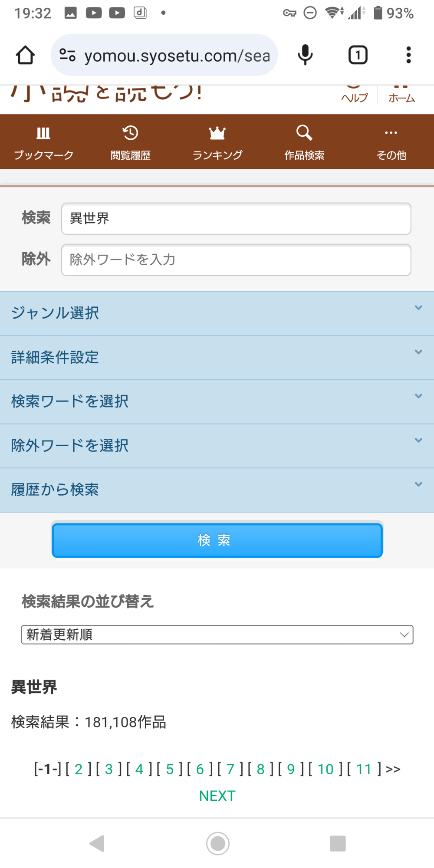Tap the site info icon beside URL
434x868 pixels.
(68, 55)
